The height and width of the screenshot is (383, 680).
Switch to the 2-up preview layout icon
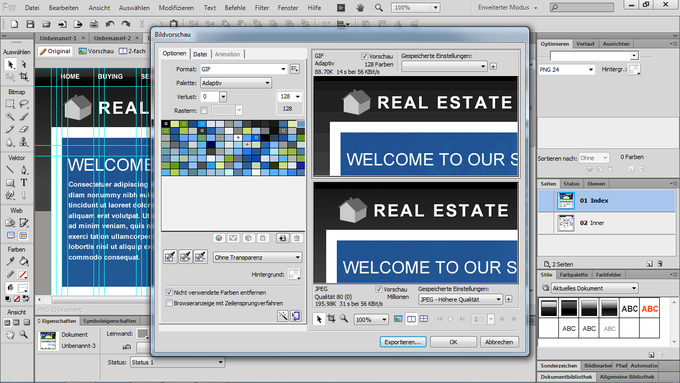[x=411, y=319]
